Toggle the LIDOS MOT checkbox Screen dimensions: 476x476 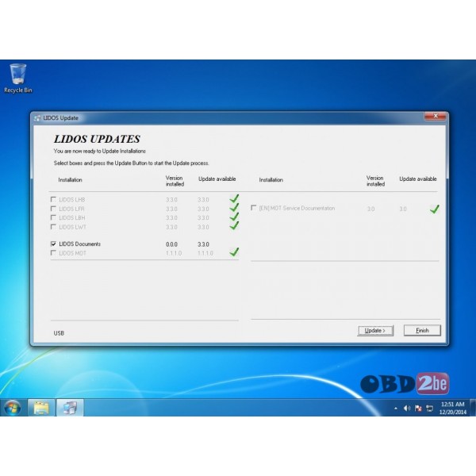tap(53, 253)
